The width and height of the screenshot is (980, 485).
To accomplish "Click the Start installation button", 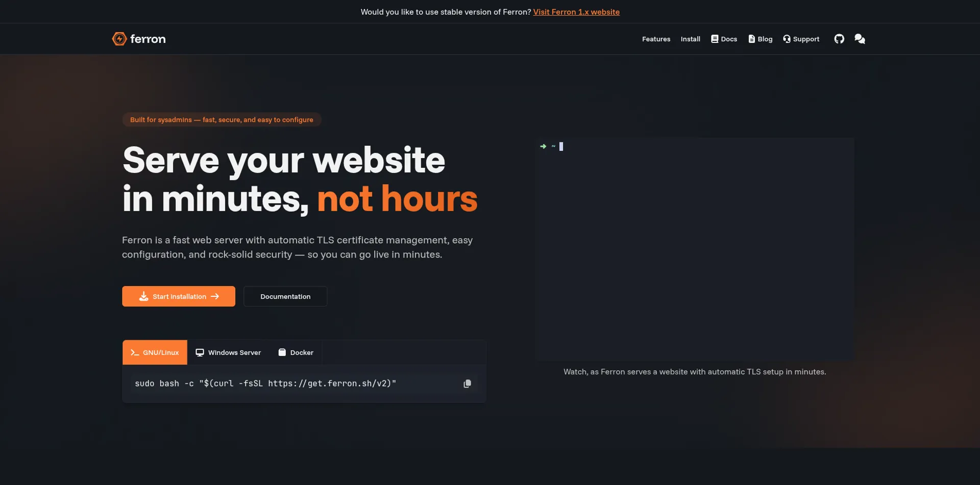I will pyautogui.click(x=179, y=296).
